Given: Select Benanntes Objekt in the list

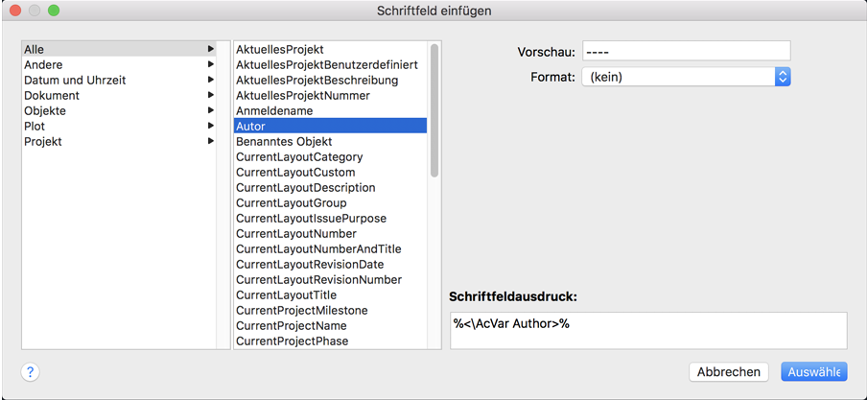Looking at the screenshot, I should click(284, 141).
